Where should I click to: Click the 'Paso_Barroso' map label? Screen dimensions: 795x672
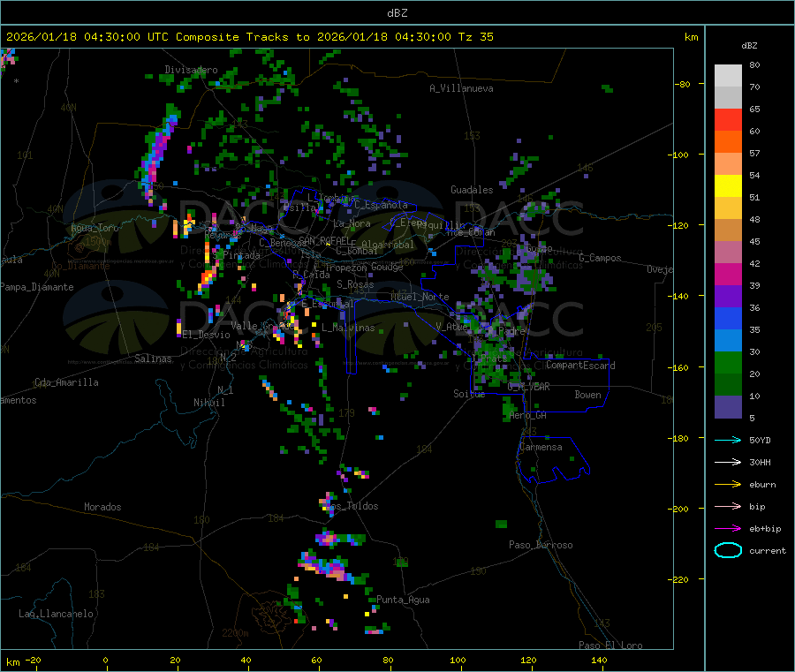click(x=541, y=545)
